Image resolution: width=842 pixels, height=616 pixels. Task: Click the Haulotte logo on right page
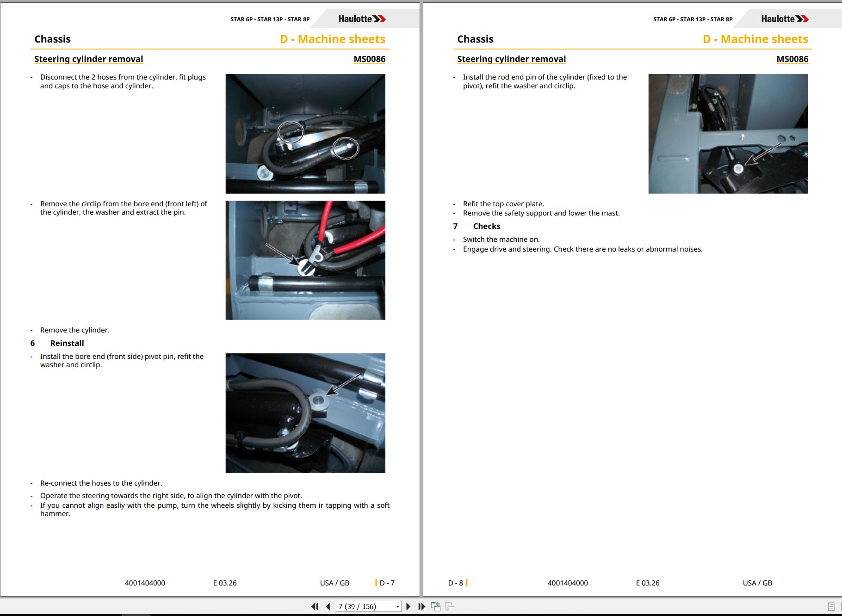tap(785, 19)
